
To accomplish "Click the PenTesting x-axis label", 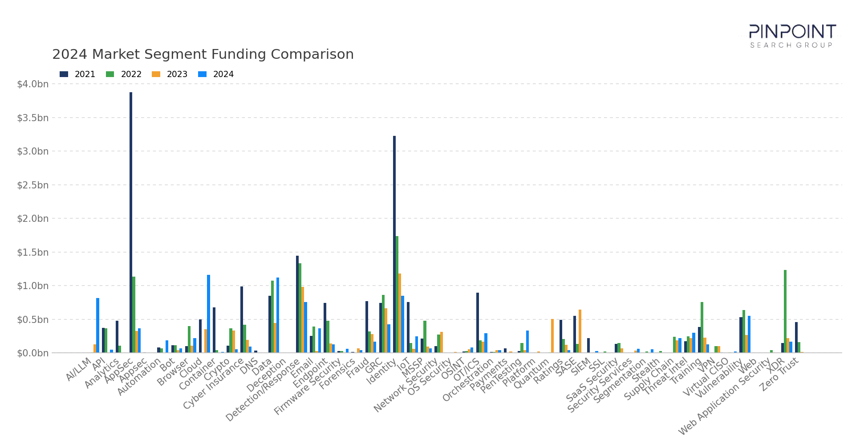I will 501,375.
